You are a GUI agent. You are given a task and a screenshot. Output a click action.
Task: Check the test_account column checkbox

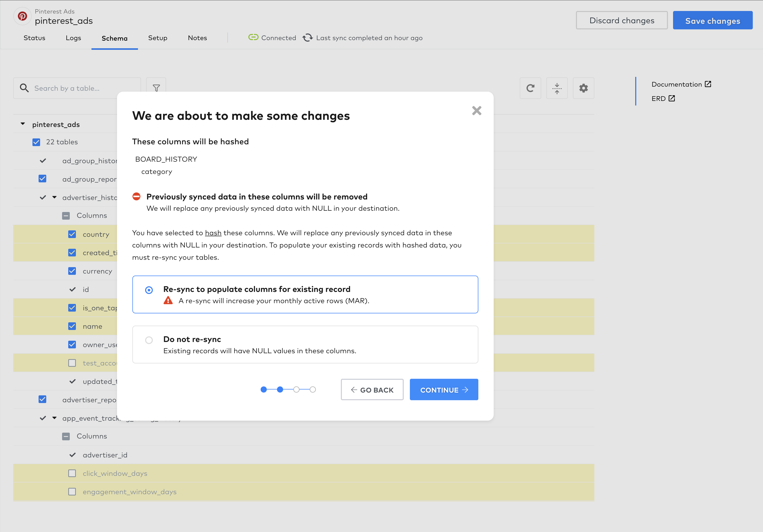point(72,363)
